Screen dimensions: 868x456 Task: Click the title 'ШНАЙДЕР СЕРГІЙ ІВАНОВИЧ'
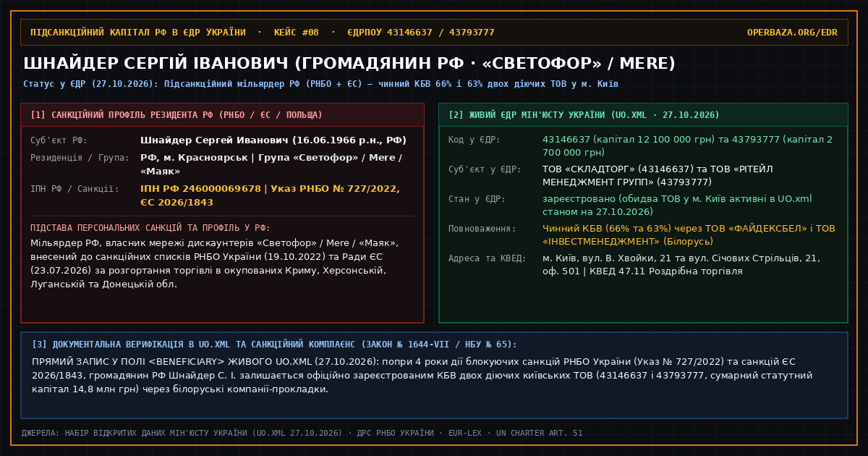pos(156,64)
